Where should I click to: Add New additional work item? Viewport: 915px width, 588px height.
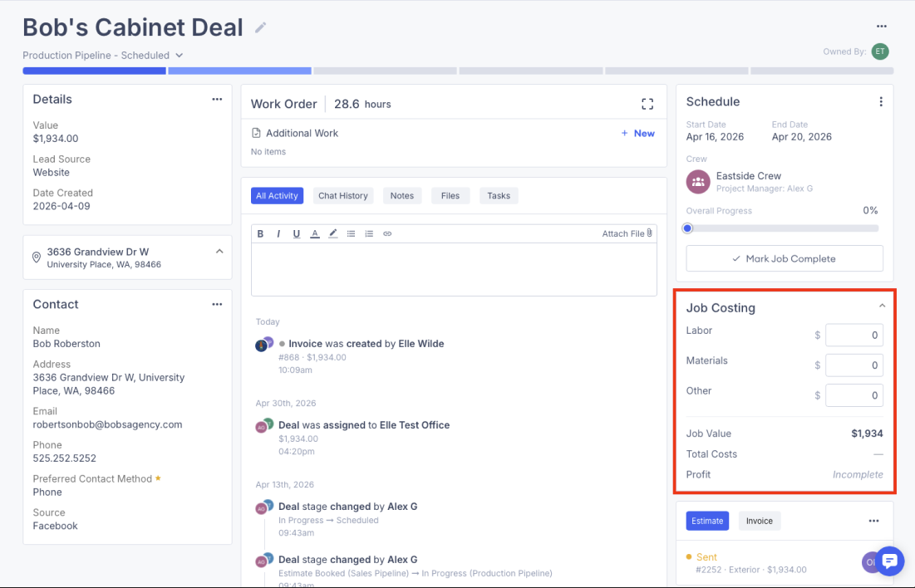[637, 133]
